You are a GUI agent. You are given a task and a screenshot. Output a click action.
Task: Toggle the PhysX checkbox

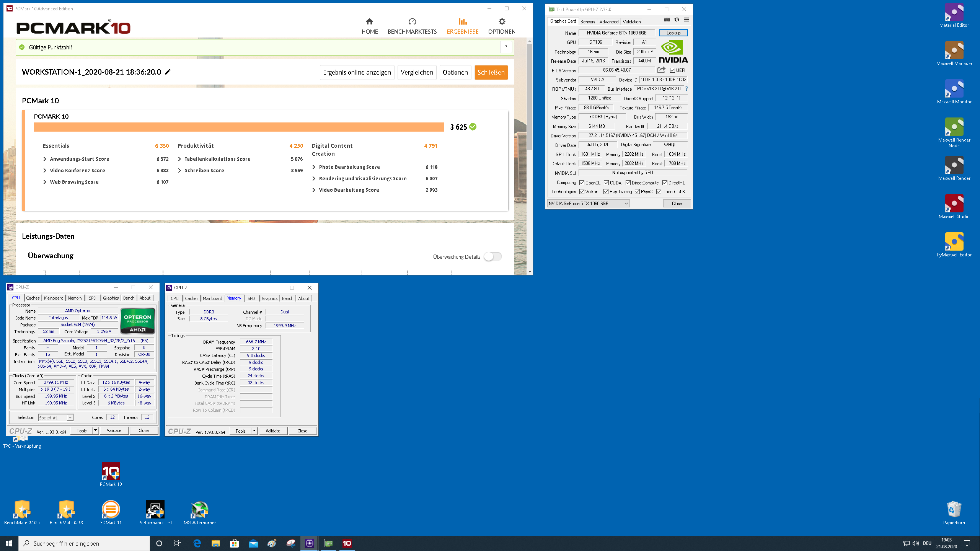pos(637,192)
